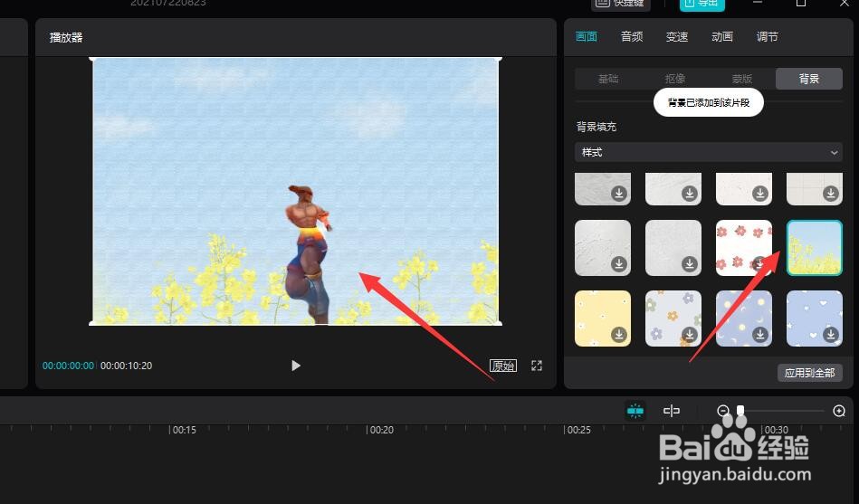859x504 pixels.
Task: Open fullscreen preview in the player
Action: click(537, 366)
